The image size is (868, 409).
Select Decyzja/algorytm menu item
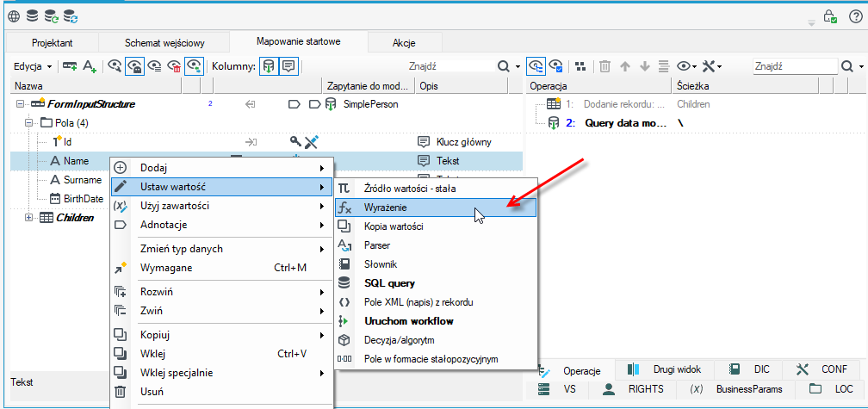[x=436, y=340]
